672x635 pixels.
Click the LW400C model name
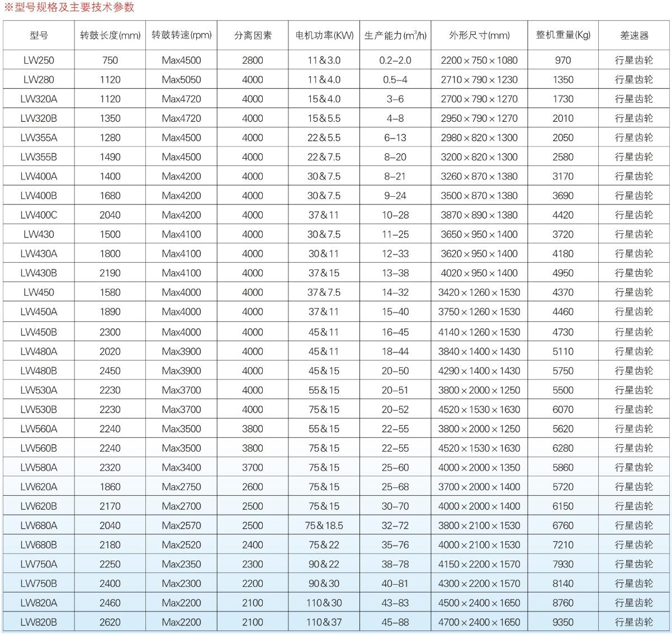pos(39,215)
